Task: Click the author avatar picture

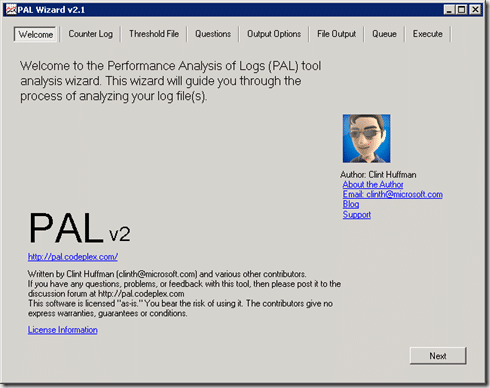Action: point(366,138)
